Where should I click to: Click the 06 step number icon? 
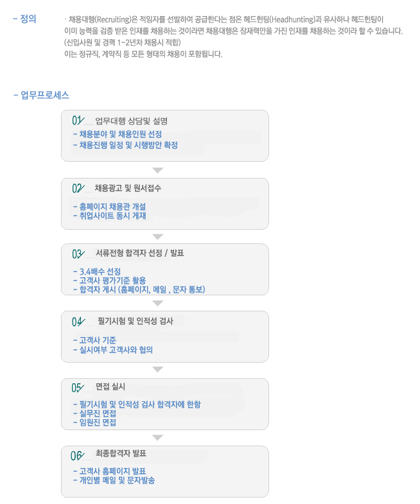[78, 456]
